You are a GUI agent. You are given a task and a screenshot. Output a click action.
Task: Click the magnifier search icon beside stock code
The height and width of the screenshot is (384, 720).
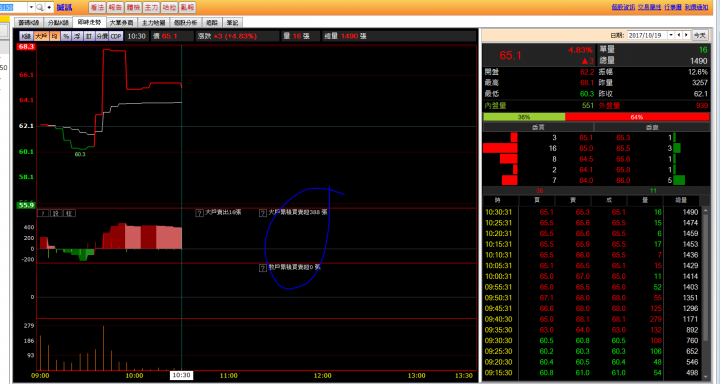tap(40, 7)
